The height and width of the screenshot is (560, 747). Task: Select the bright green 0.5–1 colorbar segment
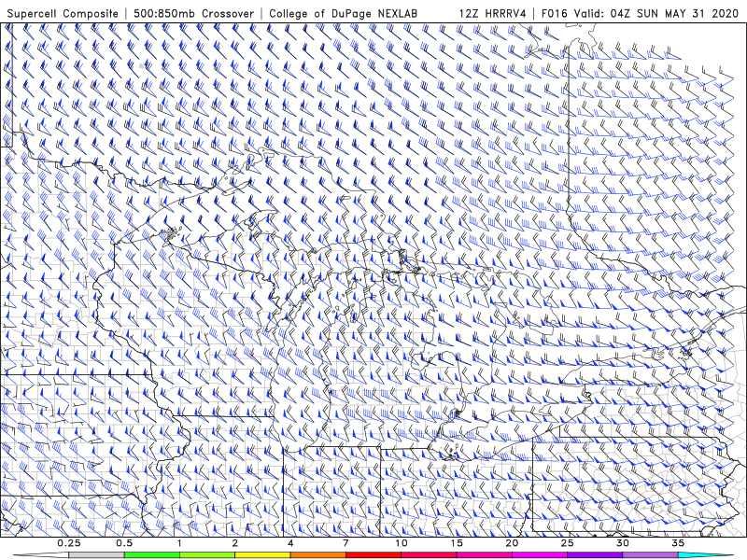click(x=151, y=555)
